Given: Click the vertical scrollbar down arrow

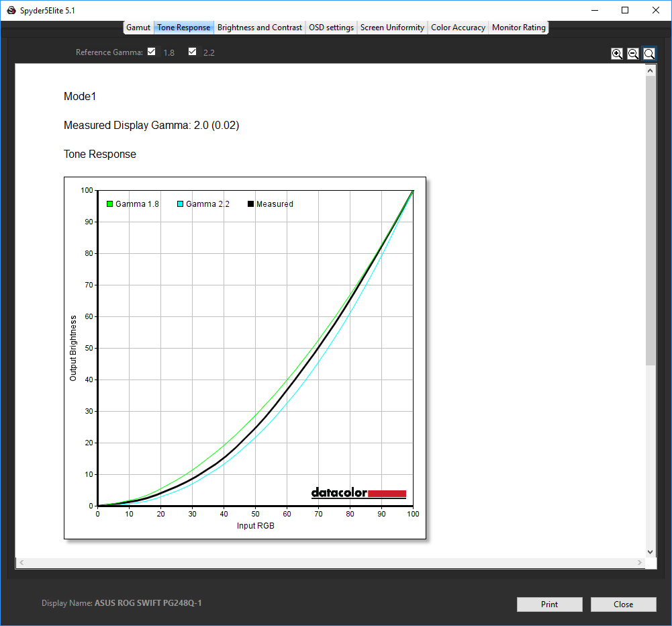Looking at the screenshot, I should pyautogui.click(x=650, y=552).
